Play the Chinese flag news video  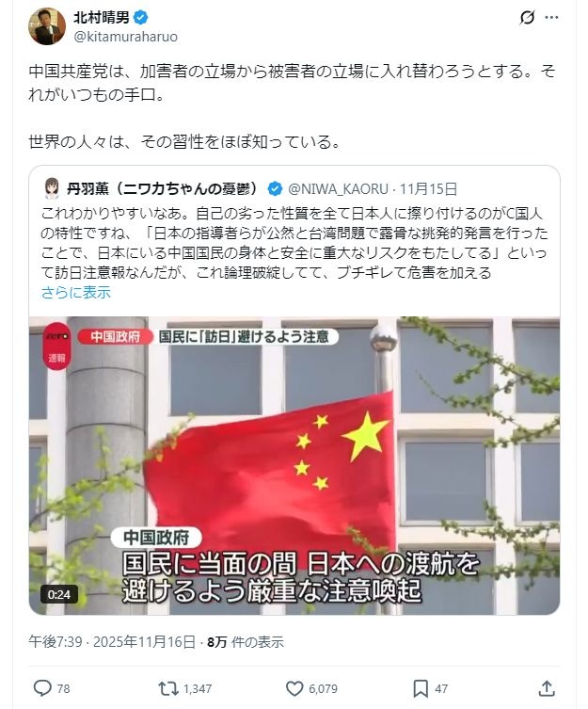294,465
